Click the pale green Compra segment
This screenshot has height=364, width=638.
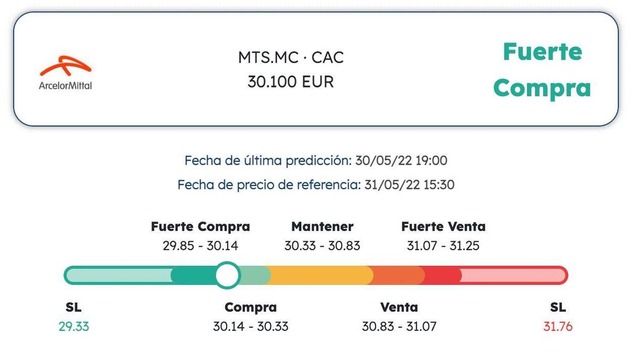click(x=256, y=275)
